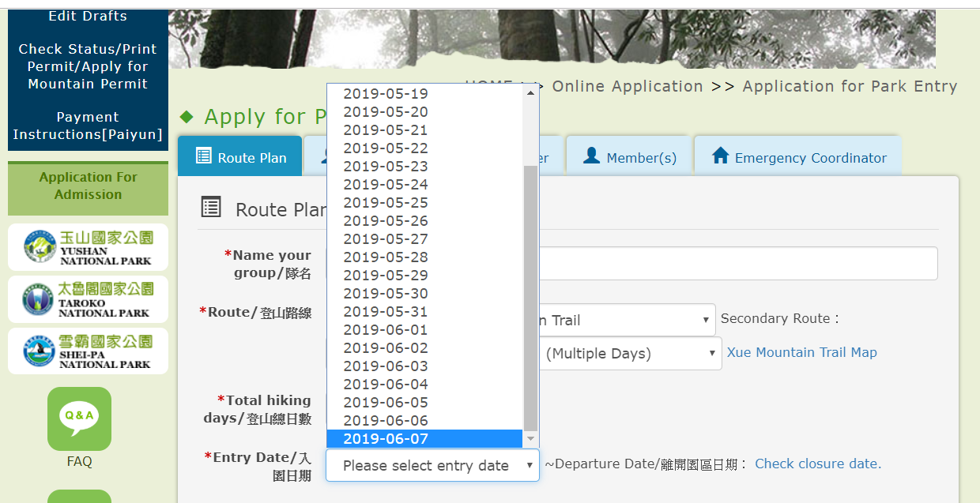Click the Check closure date link
Viewport: 980px width, 503px height.
[x=817, y=464]
